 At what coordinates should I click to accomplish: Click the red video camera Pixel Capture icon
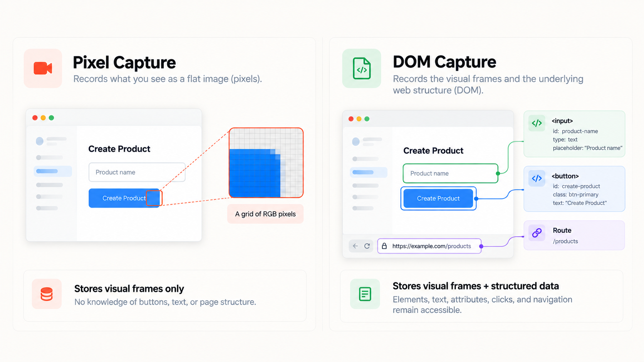pos(43,68)
